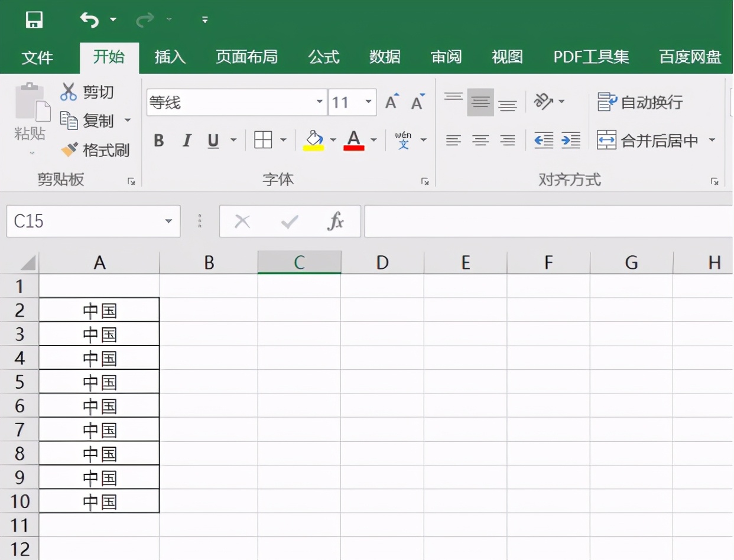Expand the 复制 dropdown arrow
This screenshot has height=560, width=734.
tap(127, 121)
